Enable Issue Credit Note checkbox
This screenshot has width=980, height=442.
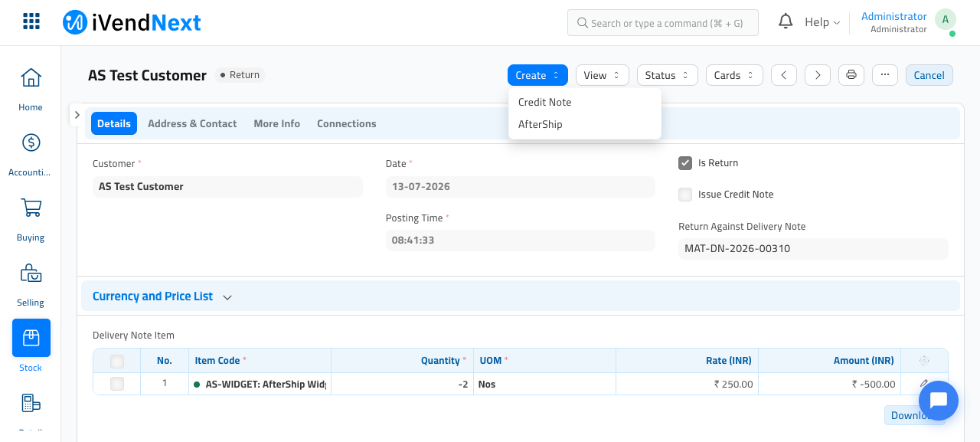685,195
